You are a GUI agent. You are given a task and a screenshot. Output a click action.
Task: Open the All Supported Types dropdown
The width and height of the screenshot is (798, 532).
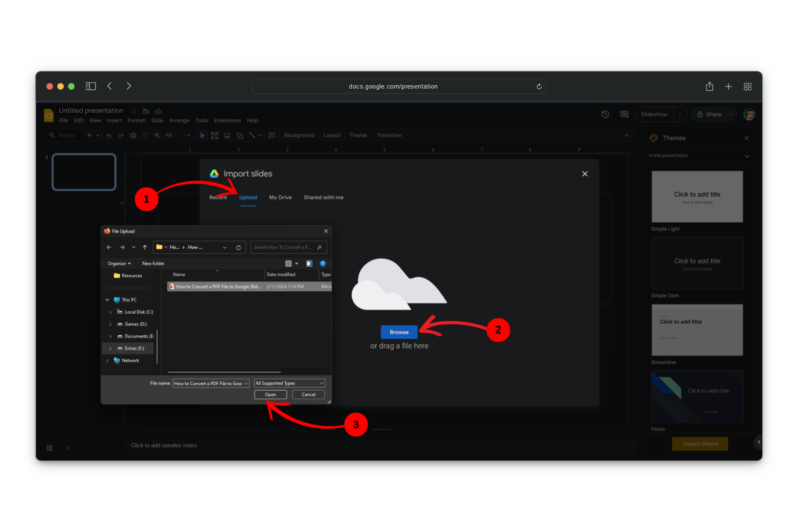(x=290, y=383)
